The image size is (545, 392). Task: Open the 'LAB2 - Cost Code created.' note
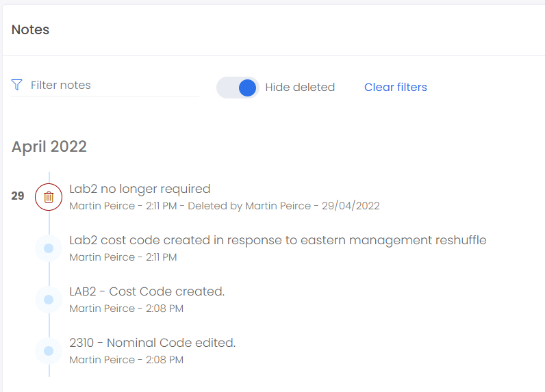(x=147, y=291)
